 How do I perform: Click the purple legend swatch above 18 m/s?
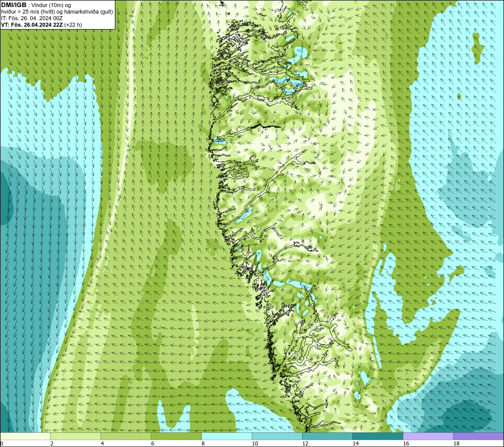point(479,436)
